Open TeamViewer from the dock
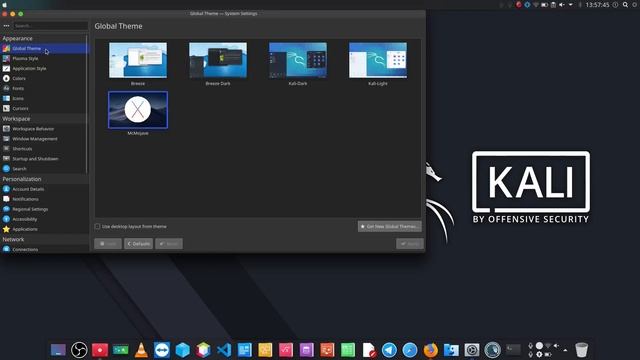 pyautogui.click(x=162, y=350)
